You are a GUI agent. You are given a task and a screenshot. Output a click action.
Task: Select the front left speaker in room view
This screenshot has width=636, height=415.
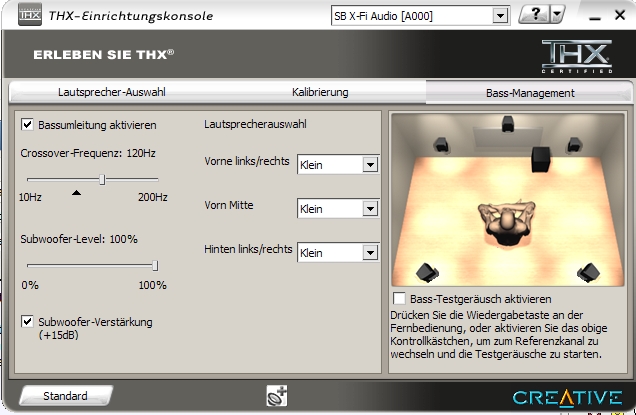[x=441, y=144]
